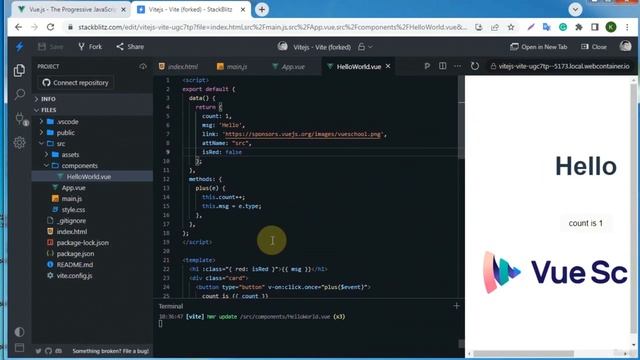This screenshot has height=360, width=640.
Task: Collapse the FILES section
Action: tap(92, 110)
